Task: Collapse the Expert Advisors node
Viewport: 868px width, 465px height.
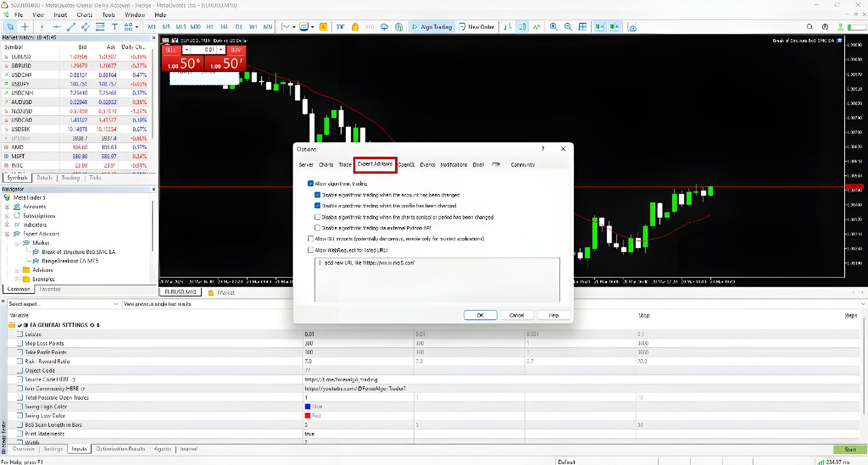Action: tap(7, 234)
